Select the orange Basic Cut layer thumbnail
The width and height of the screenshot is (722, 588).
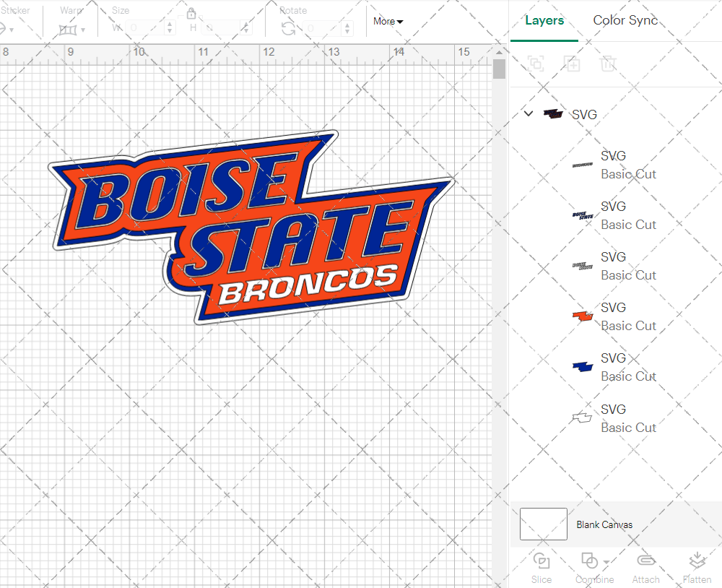(x=582, y=315)
